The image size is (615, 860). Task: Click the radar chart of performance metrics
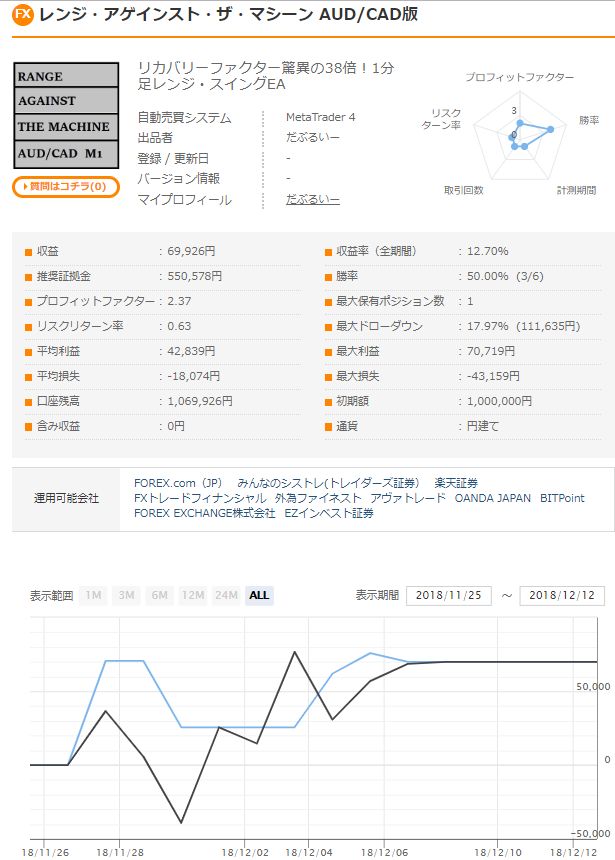pyautogui.click(x=519, y=135)
